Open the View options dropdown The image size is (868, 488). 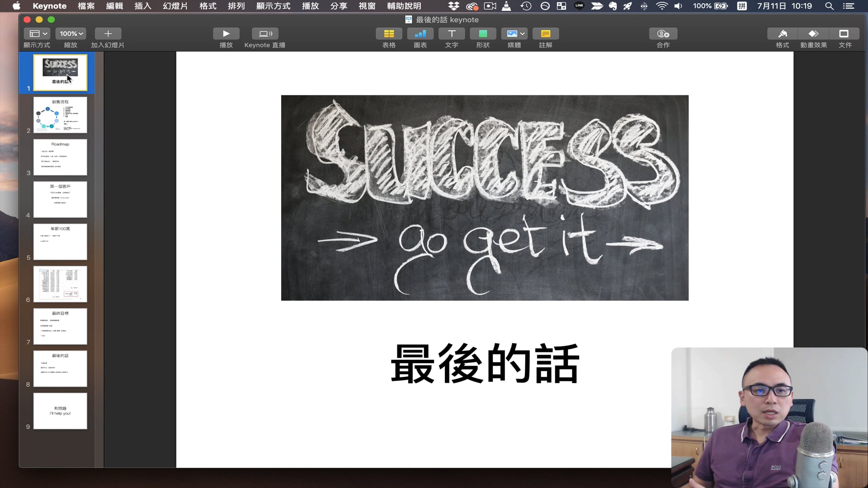point(38,34)
